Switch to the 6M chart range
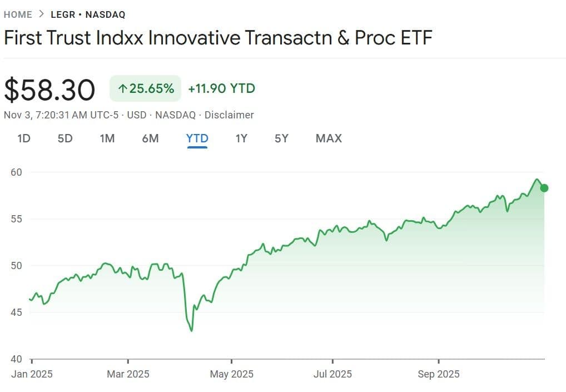Viewport: 566px width, 392px height. (x=150, y=138)
